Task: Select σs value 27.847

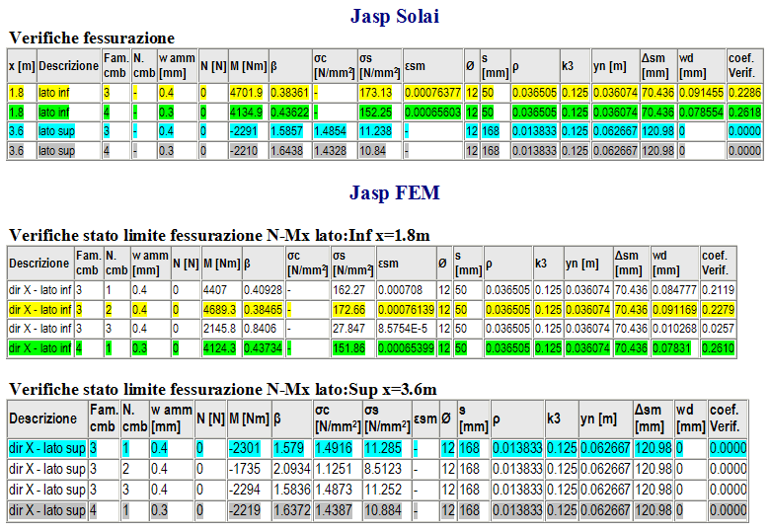Action: pos(348,329)
